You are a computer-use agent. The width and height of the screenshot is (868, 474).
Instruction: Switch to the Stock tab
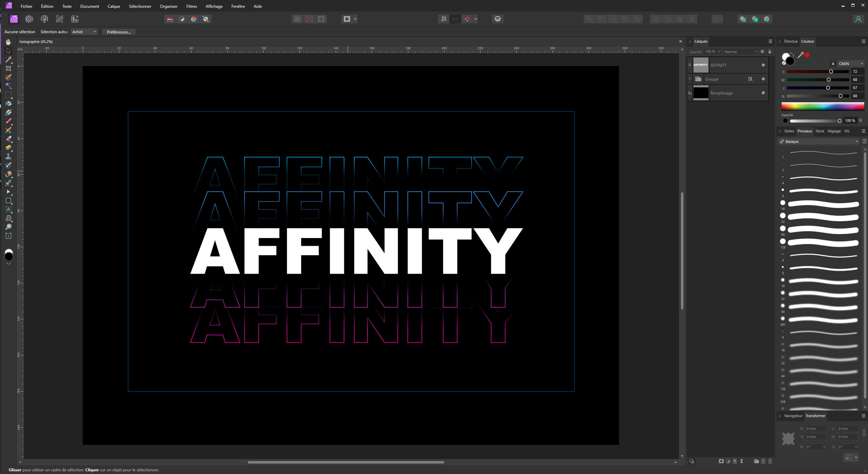(820, 131)
